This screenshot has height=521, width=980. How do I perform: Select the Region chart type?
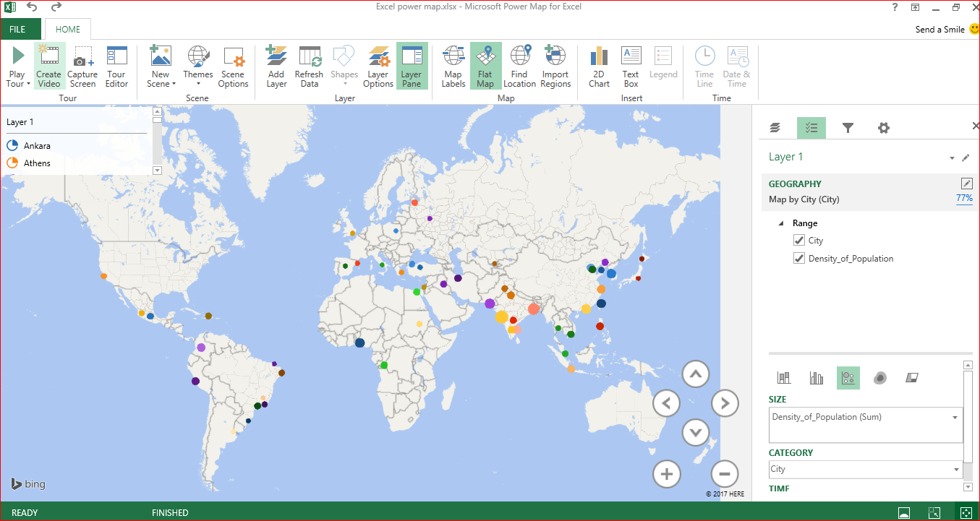(912, 378)
